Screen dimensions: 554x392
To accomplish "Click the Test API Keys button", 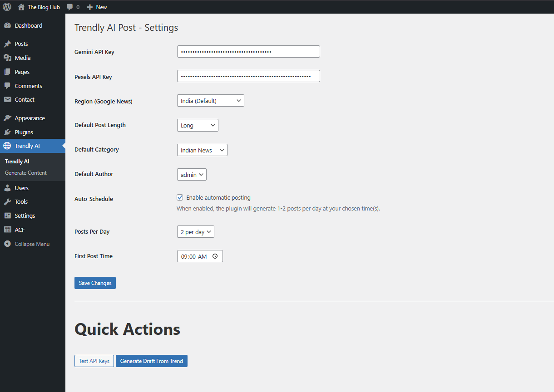I will point(94,361).
